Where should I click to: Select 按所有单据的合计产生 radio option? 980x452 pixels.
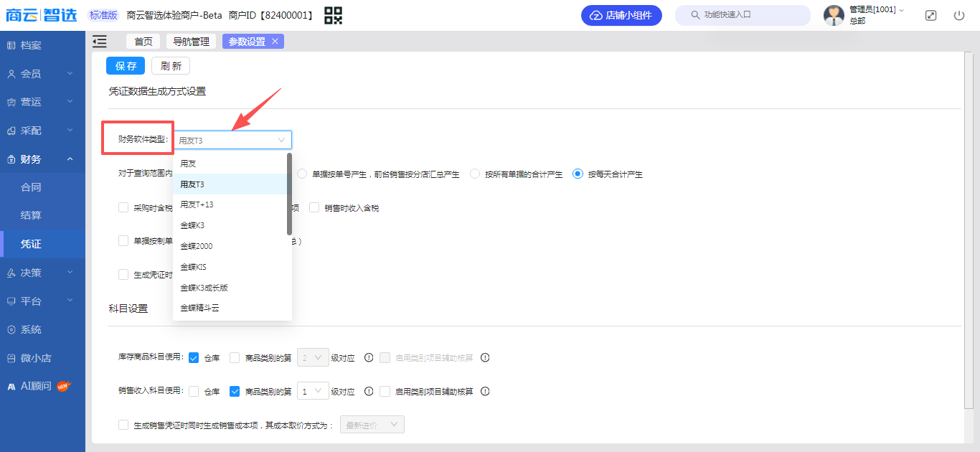(x=474, y=174)
